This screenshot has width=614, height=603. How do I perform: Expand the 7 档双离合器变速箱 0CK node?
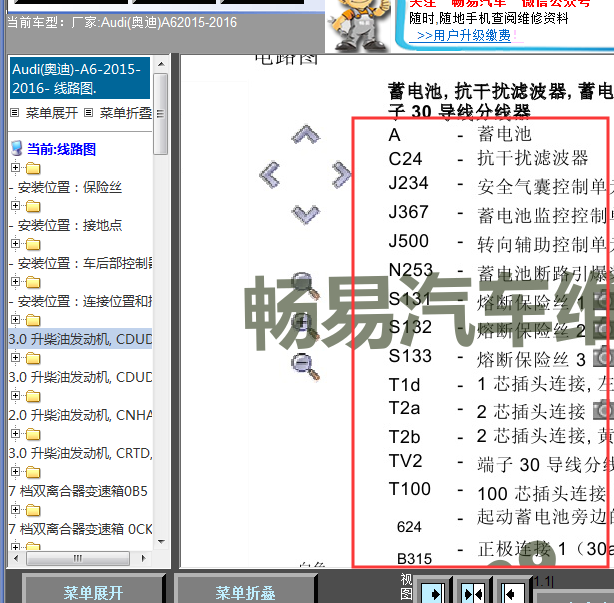pyautogui.click(x=15, y=509)
